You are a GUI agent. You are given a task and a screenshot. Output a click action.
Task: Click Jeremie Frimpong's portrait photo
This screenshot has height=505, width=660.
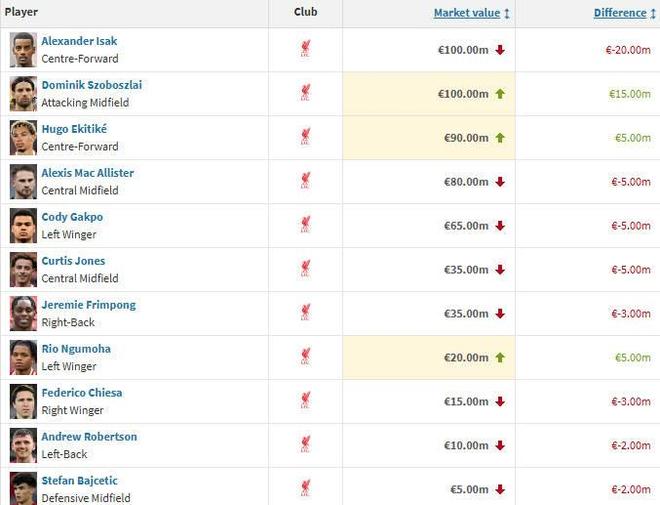pos(23,313)
